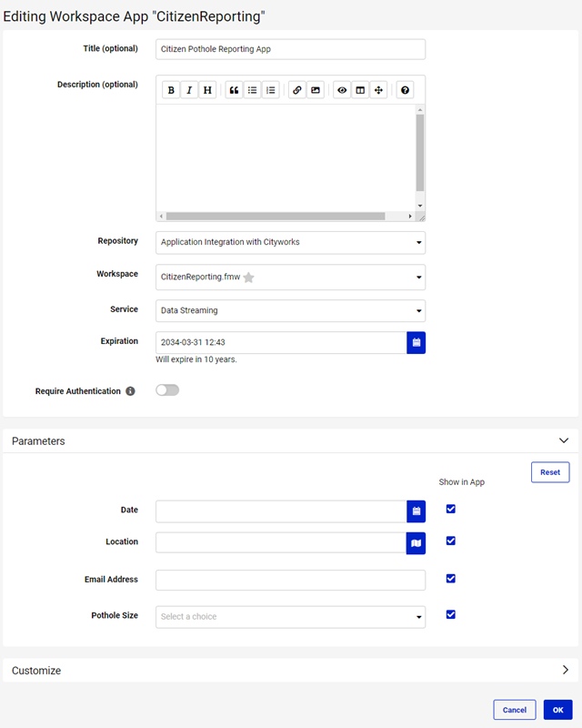Open the Date parameter calendar picker
This screenshot has height=728, width=582.
(416, 511)
